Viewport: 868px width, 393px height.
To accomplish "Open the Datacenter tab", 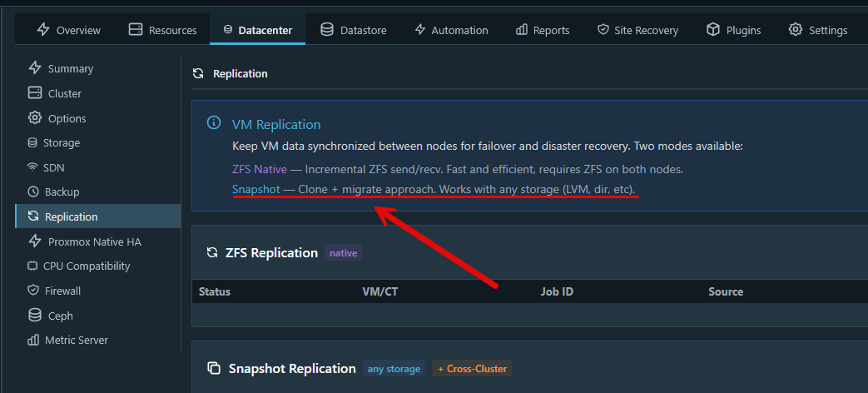I will tap(257, 30).
